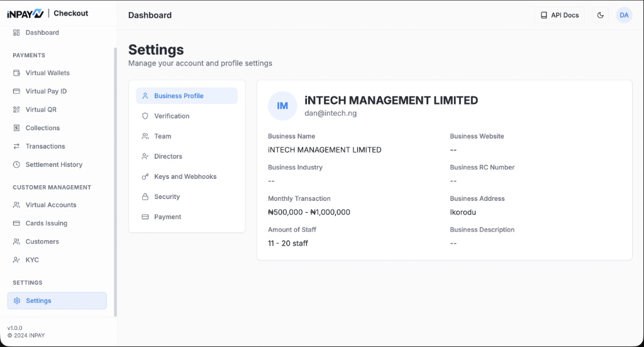
Task: Click the Virtual Wallets wallet icon
Action: click(17, 73)
